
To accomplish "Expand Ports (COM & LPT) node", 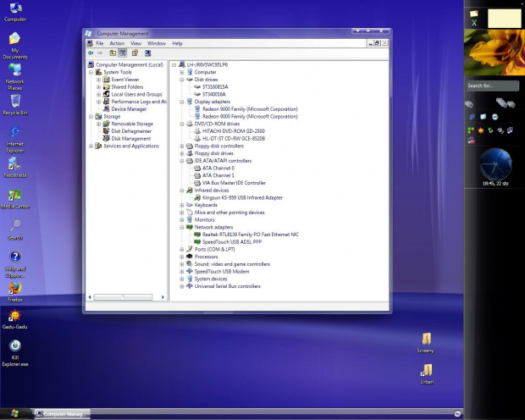I will click(182, 249).
